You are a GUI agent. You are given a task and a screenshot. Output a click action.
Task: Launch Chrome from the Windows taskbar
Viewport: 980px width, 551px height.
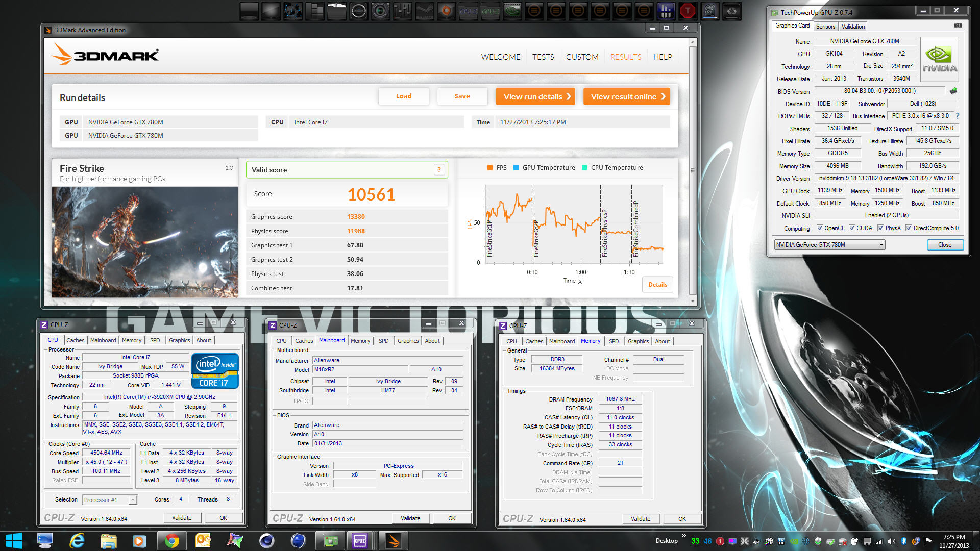click(171, 541)
